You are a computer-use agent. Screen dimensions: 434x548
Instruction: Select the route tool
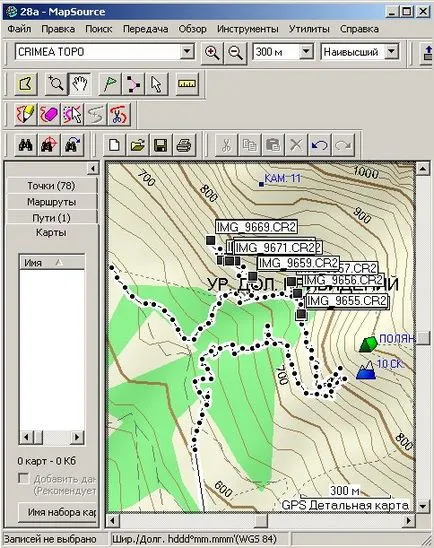(x=133, y=84)
